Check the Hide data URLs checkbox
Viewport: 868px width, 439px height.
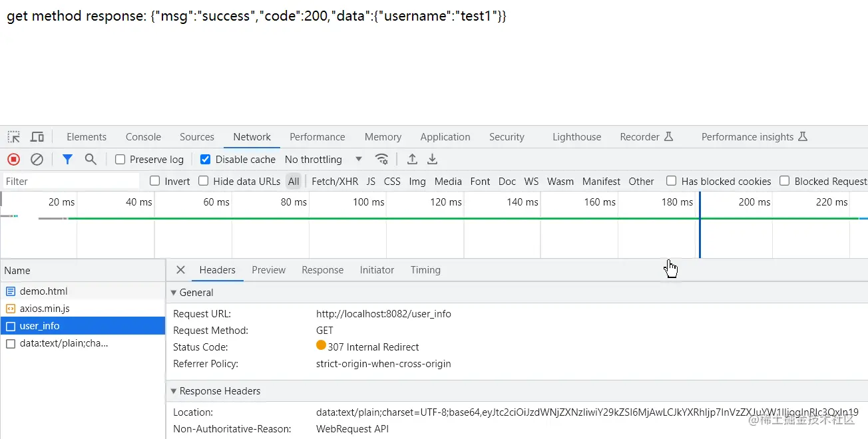[x=204, y=181]
